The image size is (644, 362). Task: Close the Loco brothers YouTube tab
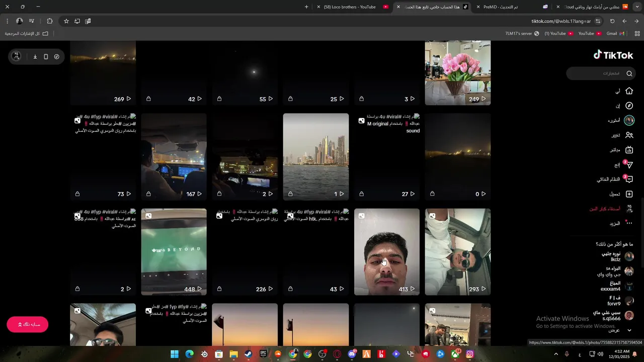click(318, 7)
